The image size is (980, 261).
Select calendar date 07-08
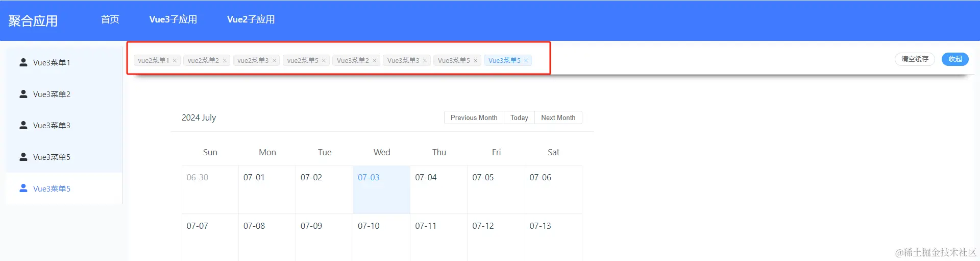[267, 238]
